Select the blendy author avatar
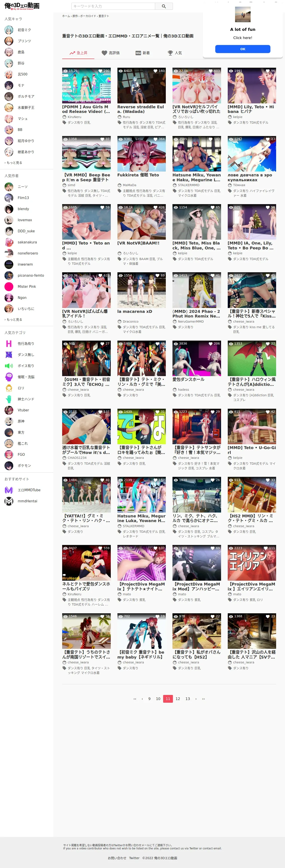Screen dimensions: 285x868 [9, 209]
